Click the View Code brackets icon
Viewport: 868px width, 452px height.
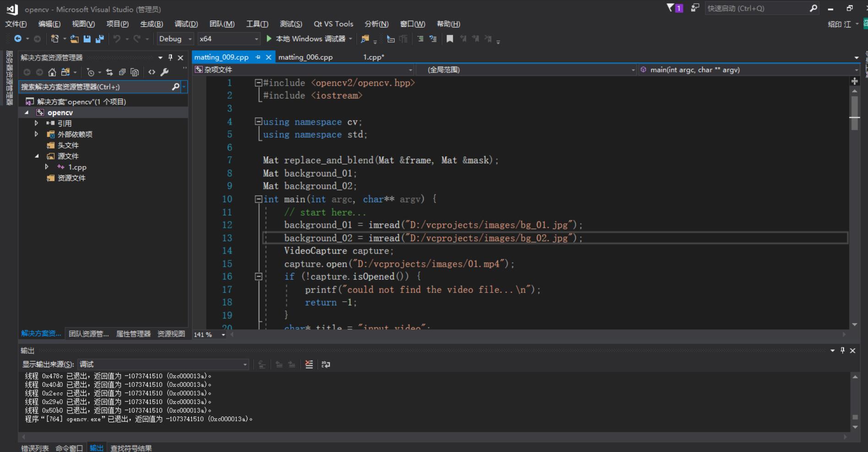tap(152, 72)
